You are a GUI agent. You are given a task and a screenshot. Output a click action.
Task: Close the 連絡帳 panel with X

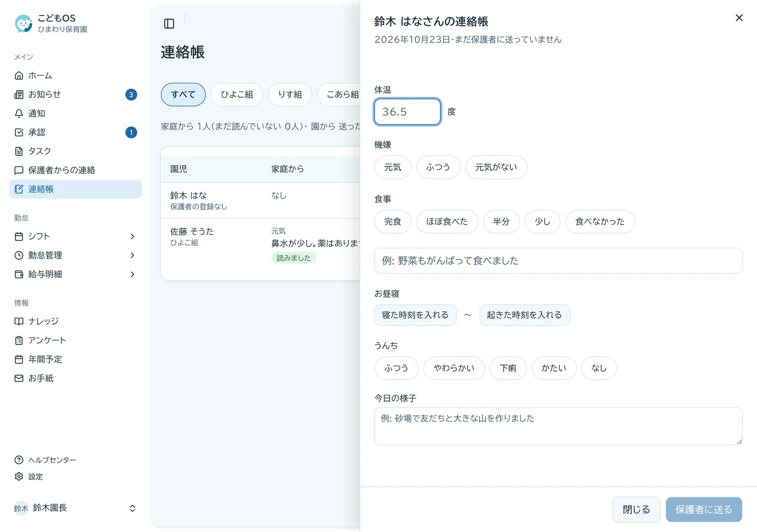click(739, 18)
